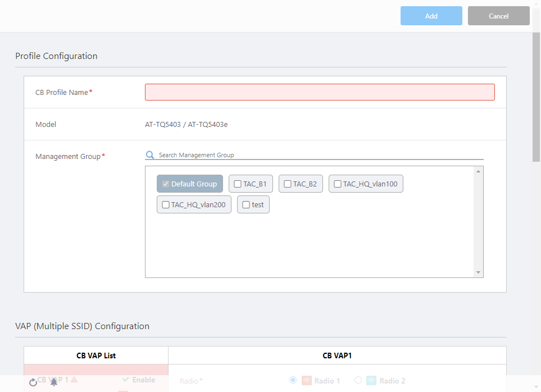The image size is (541, 392).
Task: Select the test group checkbox
Action: [x=246, y=205]
